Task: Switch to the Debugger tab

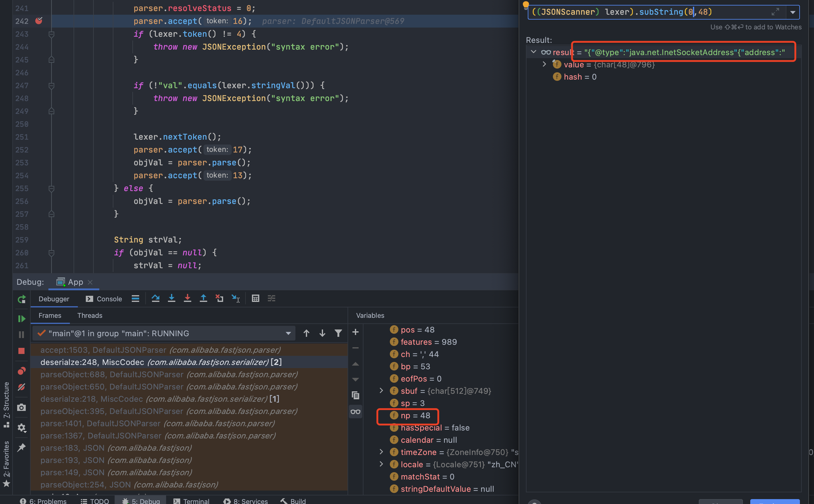Action: [x=54, y=299]
